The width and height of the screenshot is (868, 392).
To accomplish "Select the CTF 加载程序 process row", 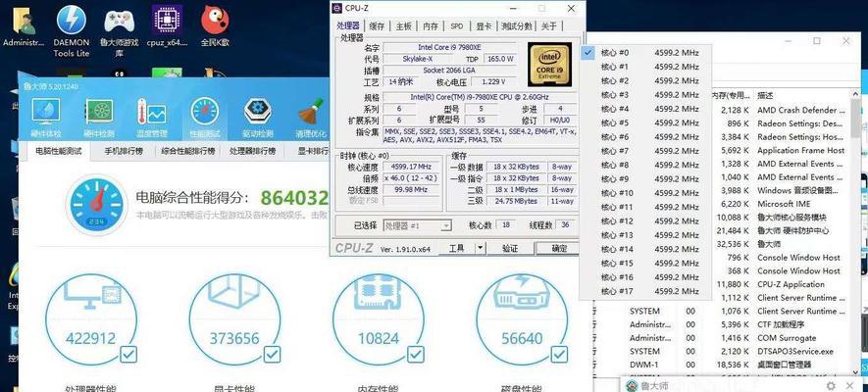I will pyautogui.click(x=722, y=324).
